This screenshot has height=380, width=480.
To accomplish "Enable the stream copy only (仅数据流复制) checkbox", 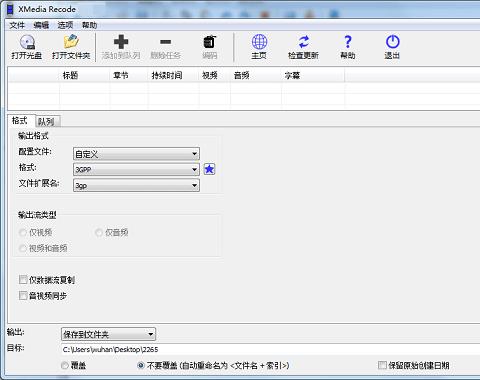I will click(x=23, y=279).
